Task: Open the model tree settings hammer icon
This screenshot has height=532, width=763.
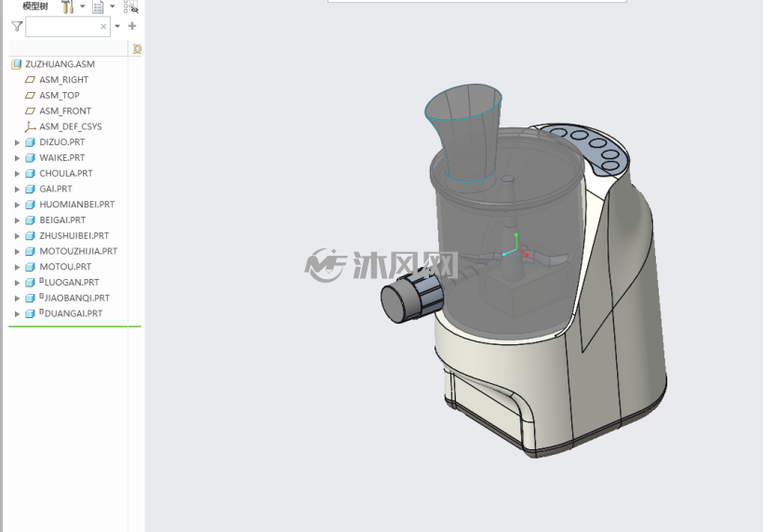Action: (67, 7)
